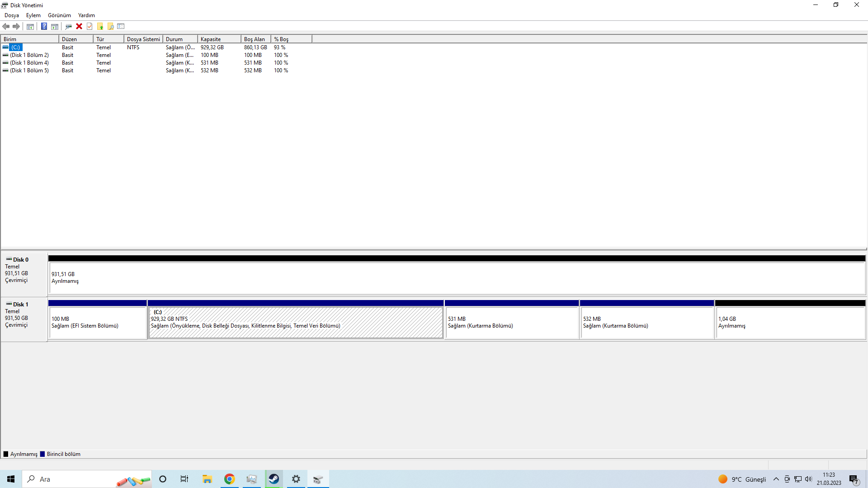Open the Eylem menu
The image size is (868, 488).
[33, 15]
